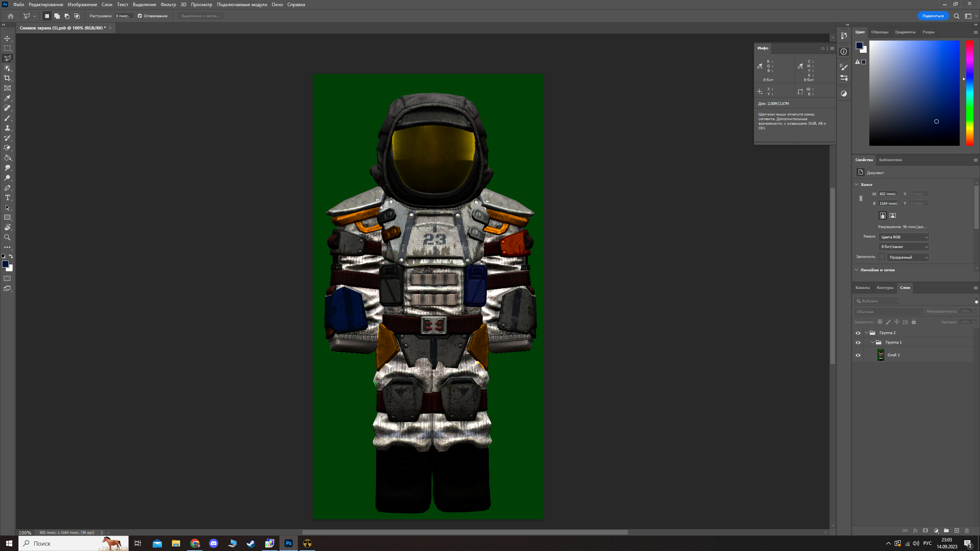Select the Path Selection tool
980x551 pixels.
point(7,207)
